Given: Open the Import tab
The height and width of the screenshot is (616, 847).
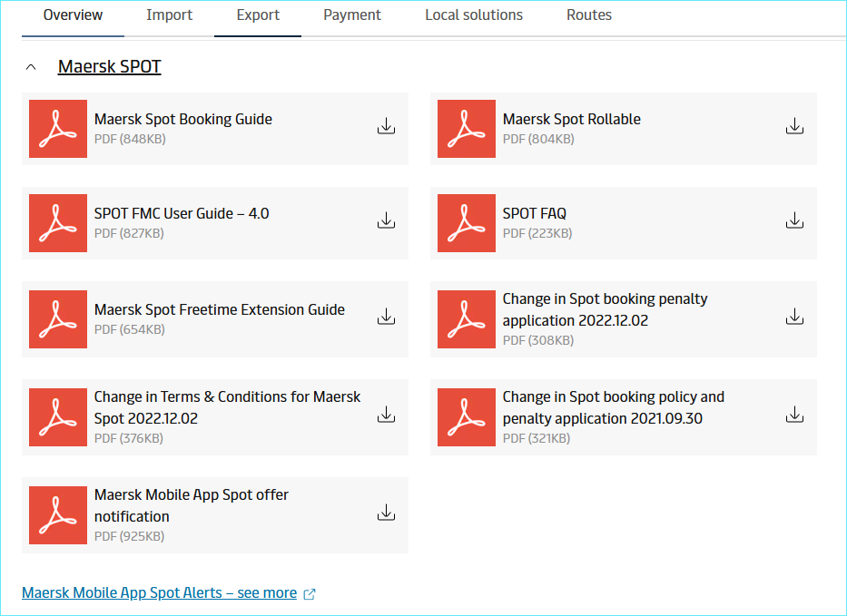Looking at the screenshot, I should [x=169, y=15].
